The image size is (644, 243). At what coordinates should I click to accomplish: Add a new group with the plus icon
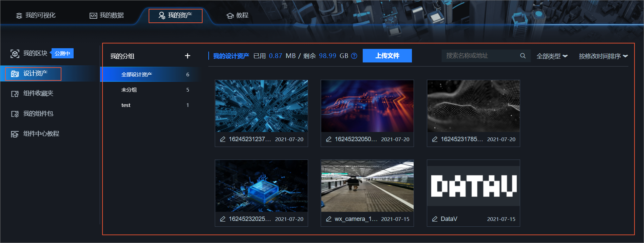click(x=187, y=56)
